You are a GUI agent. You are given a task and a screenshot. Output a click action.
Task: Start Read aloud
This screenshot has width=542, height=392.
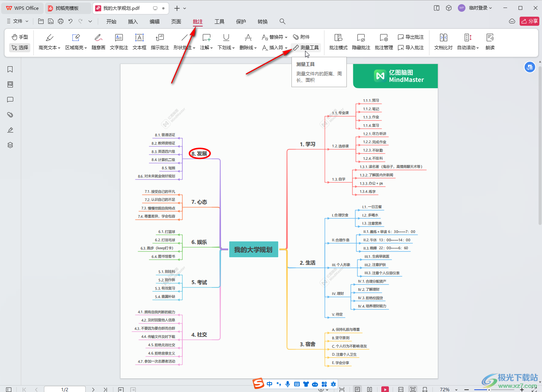(x=490, y=42)
